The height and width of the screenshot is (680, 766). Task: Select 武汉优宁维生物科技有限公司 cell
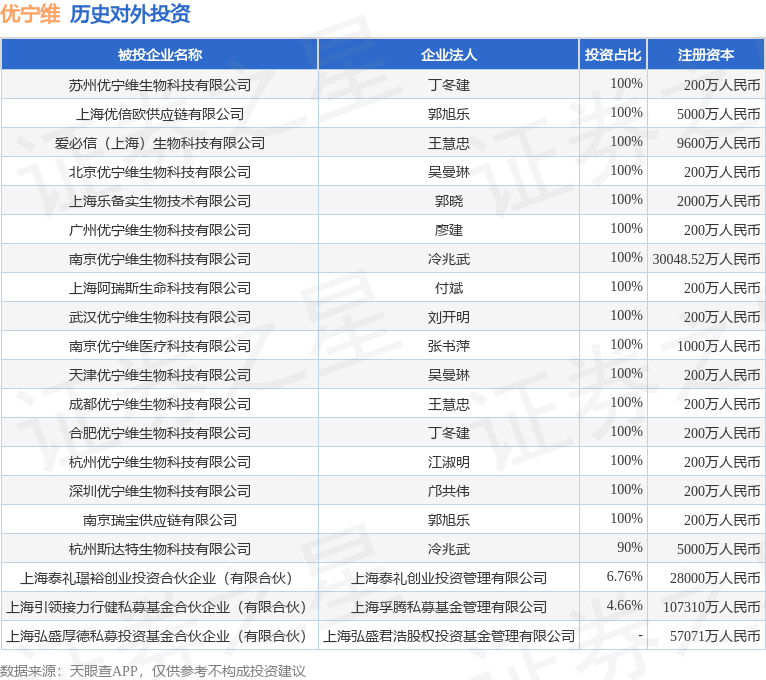[x=160, y=317]
